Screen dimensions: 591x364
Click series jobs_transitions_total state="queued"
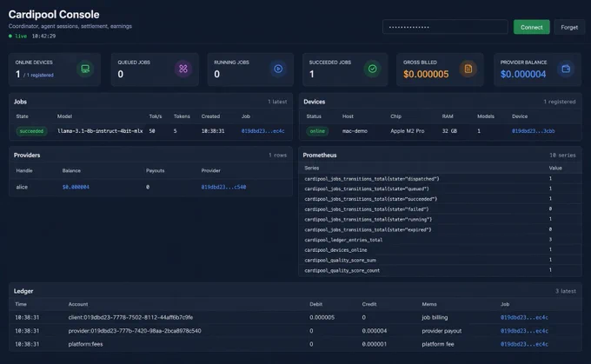tap(367, 189)
